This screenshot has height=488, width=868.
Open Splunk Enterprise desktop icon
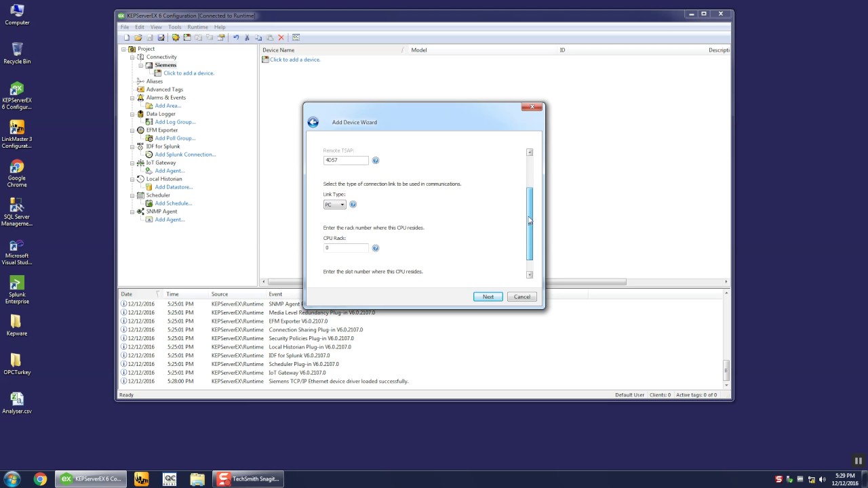(17, 290)
